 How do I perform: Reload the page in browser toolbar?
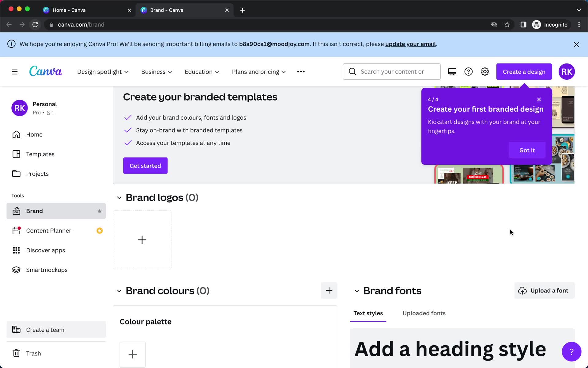[x=35, y=25]
